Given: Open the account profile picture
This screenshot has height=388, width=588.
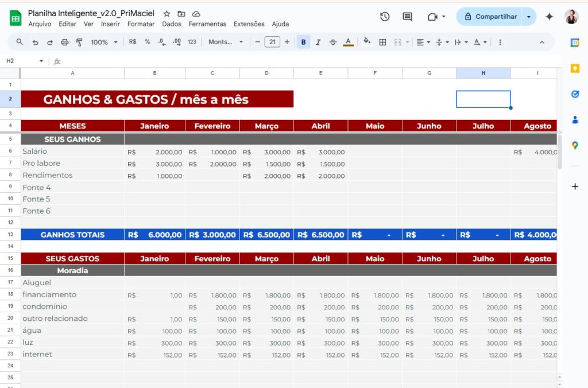Looking at the screenshot, I should coord(571,17).
